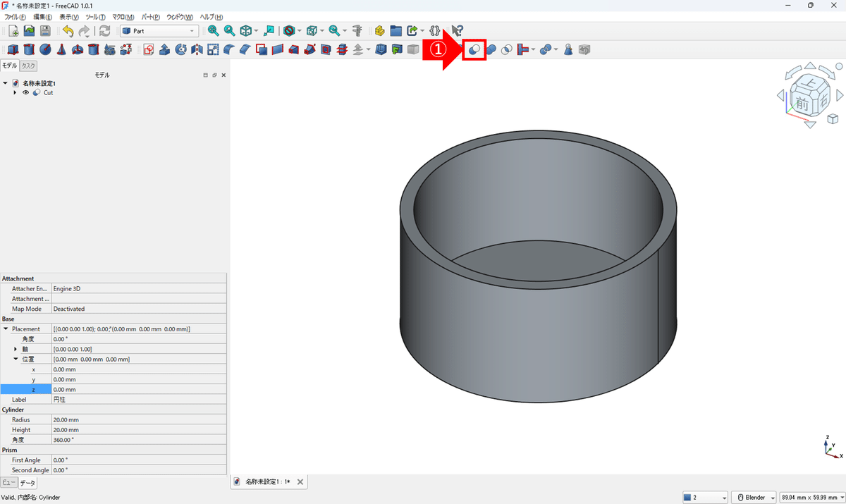Fit selection in view icon
Viewport: 846px width, 504px height.
coord(229,31)
